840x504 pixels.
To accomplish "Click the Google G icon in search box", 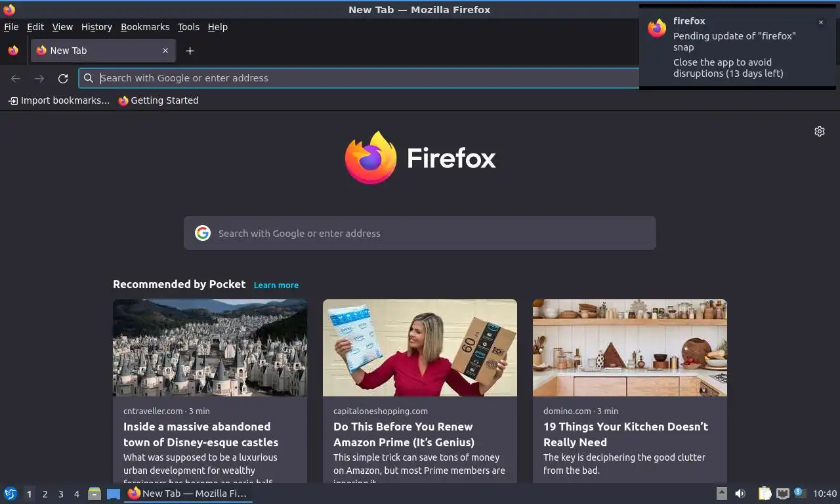I will [x=203, y=233].
